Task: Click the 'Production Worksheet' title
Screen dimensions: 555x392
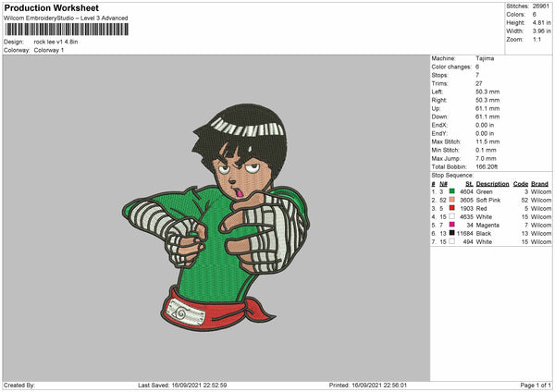Action: (x=51, y=7)
